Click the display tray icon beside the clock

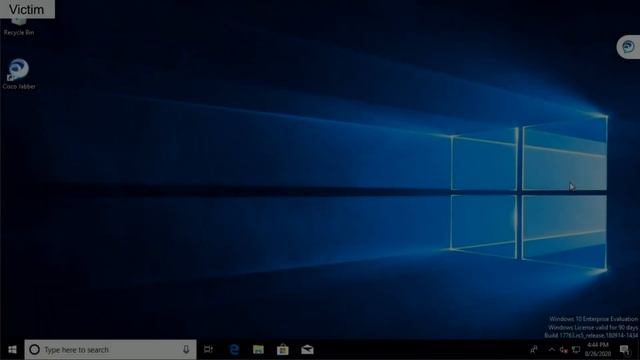[576, 350]
